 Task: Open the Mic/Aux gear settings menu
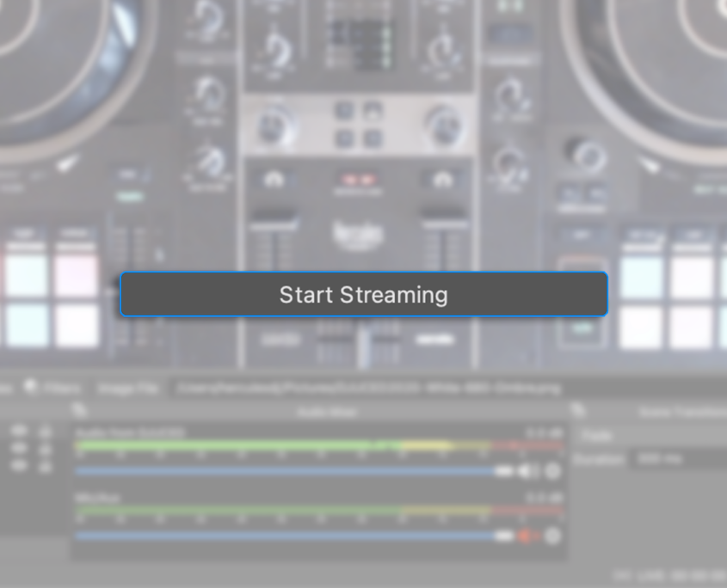coord(552,536)
